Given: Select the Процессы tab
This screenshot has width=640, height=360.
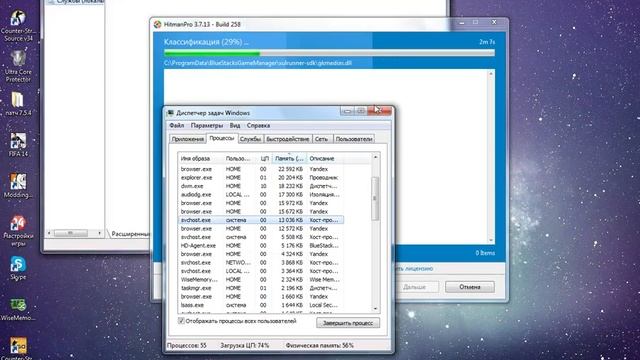Looking at the screenshot, I should pyautogui.click(x=222, y=138).
